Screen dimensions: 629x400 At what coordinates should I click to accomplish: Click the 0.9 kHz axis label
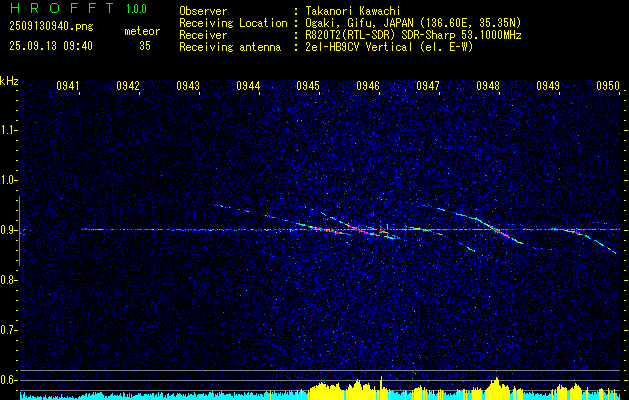[x=8, y=230]
